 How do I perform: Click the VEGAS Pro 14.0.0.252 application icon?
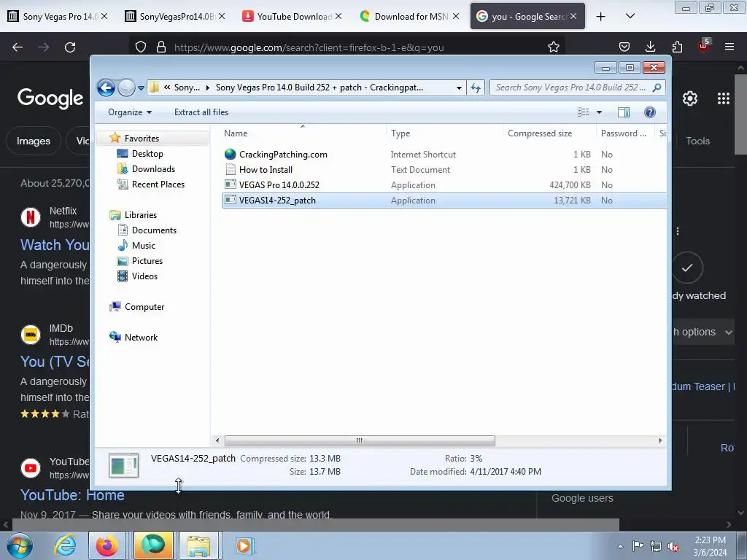(x=230, y=184)
